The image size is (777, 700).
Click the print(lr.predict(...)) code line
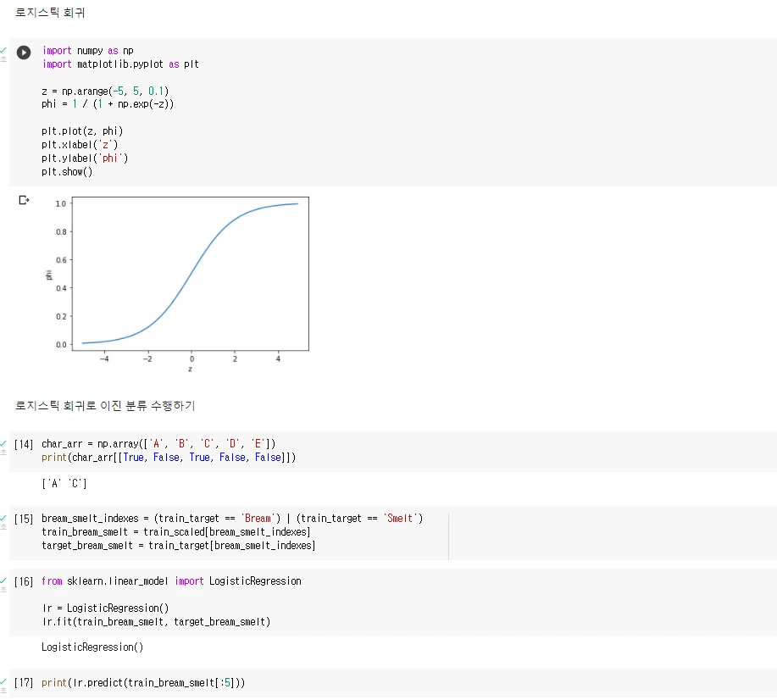click(x=143, y=683)
